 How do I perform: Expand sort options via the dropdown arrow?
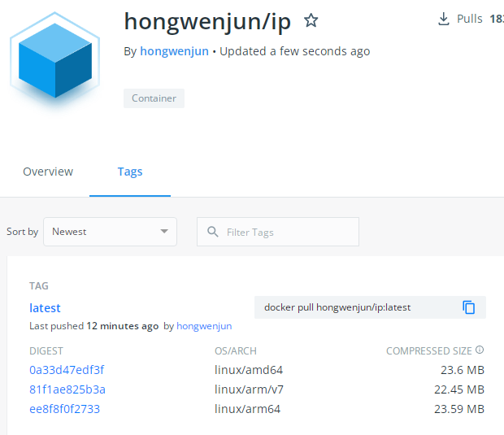click(164, 232)
